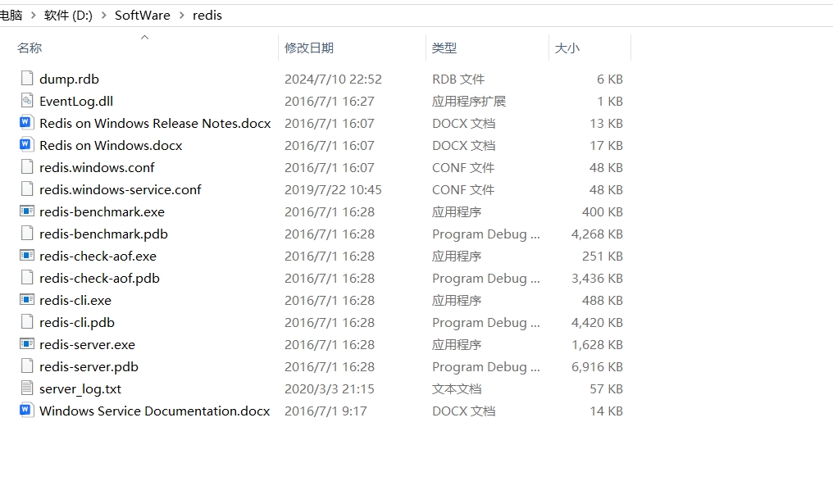
Task: Select Windows Service Documentation.docx file name
Action: point(155,411)
